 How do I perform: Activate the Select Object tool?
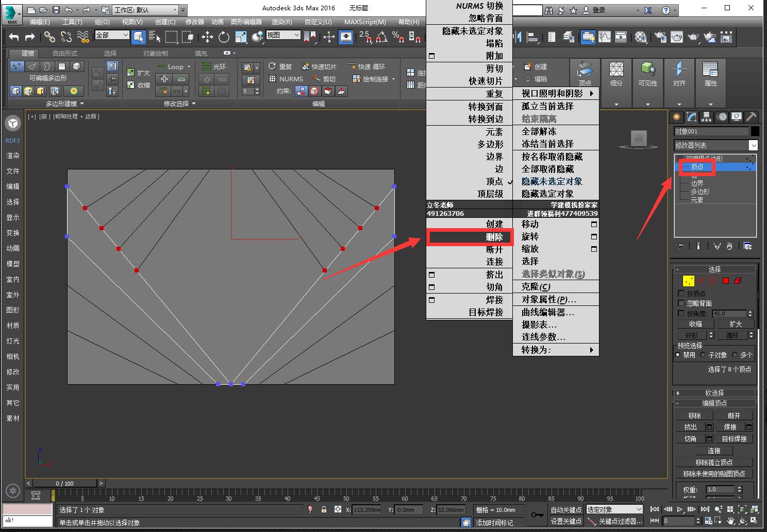(x=138, y=37)
